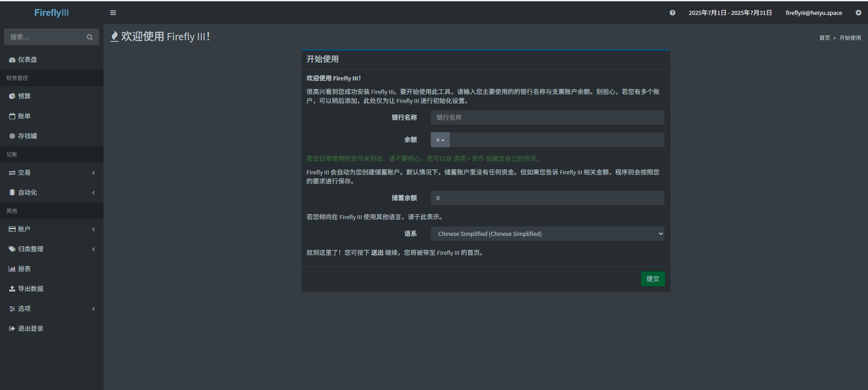The width and height of the screenshot is (868, 390).
Task: Click the flame icon in page title
Action: pyautogui.click(x=114, y=37)
